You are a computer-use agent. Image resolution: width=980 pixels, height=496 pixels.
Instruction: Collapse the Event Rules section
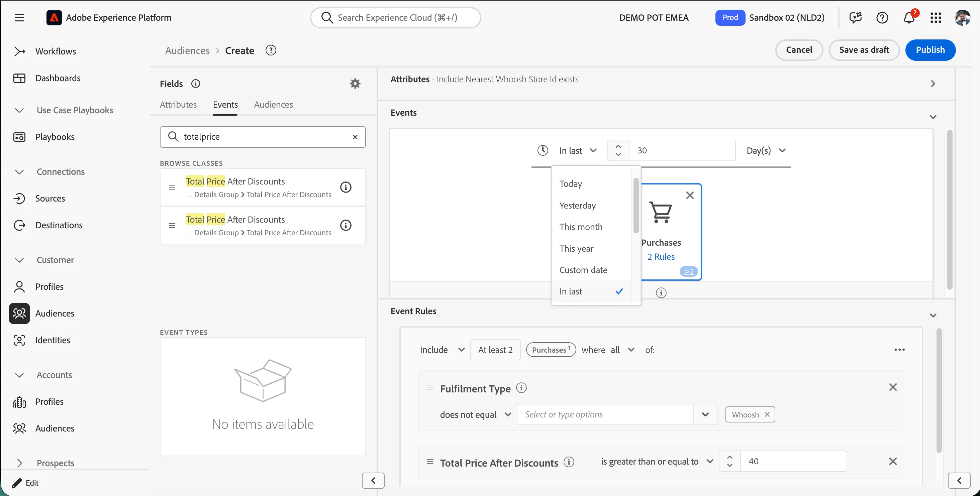933,316
